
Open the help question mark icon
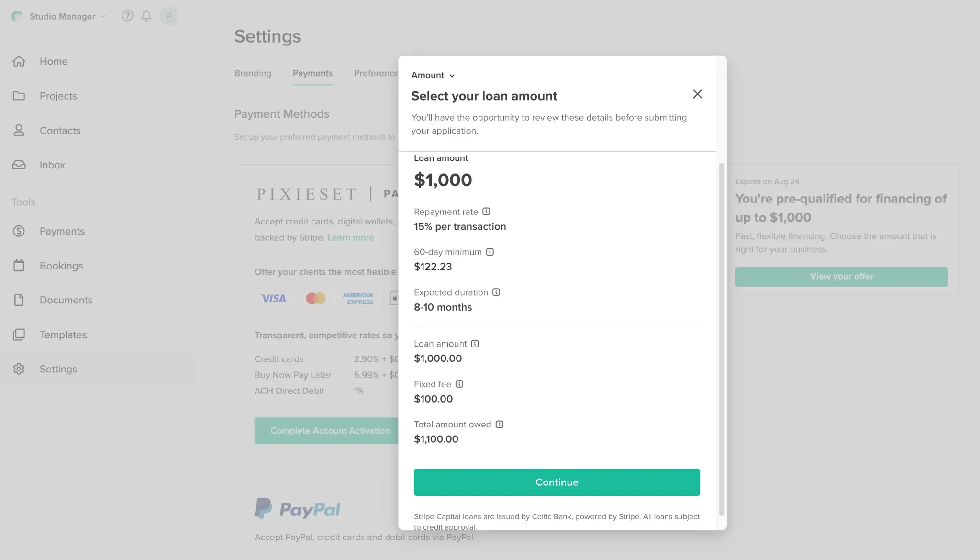pos(127,16)
